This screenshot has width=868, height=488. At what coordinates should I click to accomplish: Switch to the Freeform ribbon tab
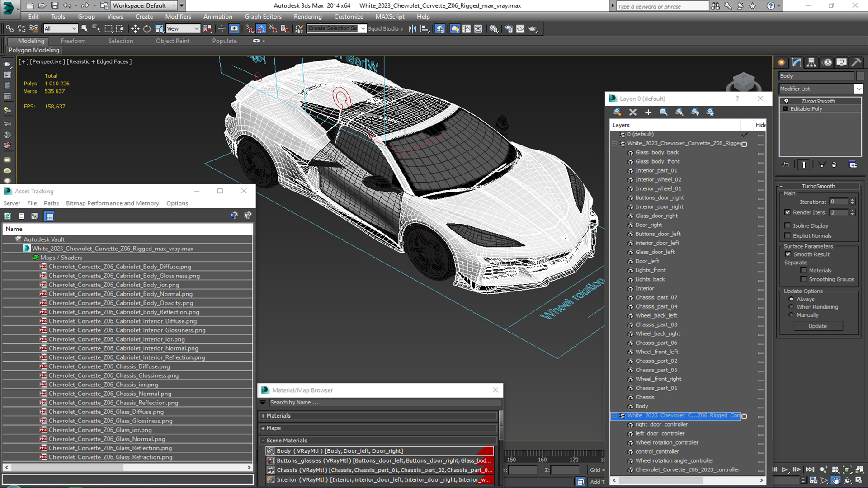pos(73,41)
